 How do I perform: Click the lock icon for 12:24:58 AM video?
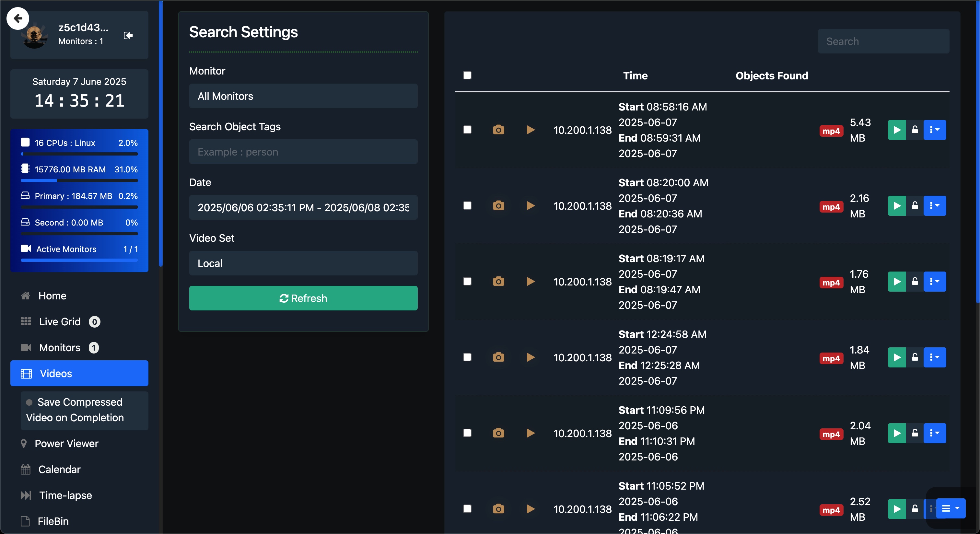pyautogui.click(x=915, y=357)
